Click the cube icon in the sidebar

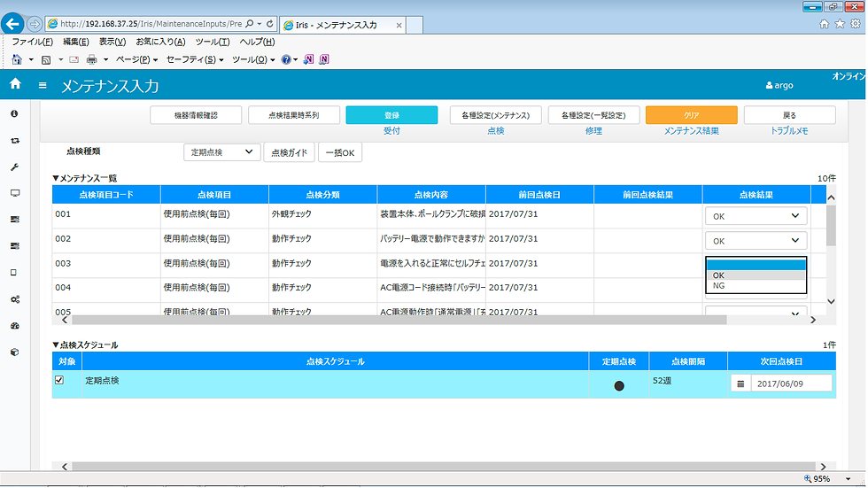(x=15, y=352)
